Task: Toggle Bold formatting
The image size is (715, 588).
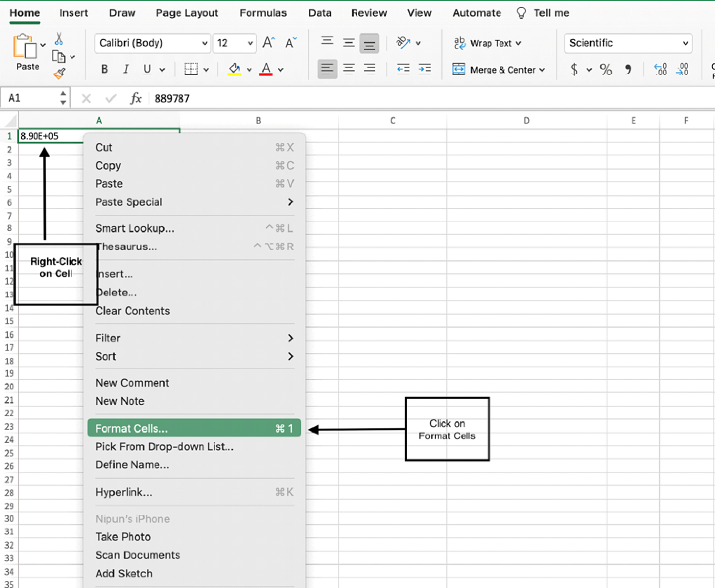Action: pos(105,70)
